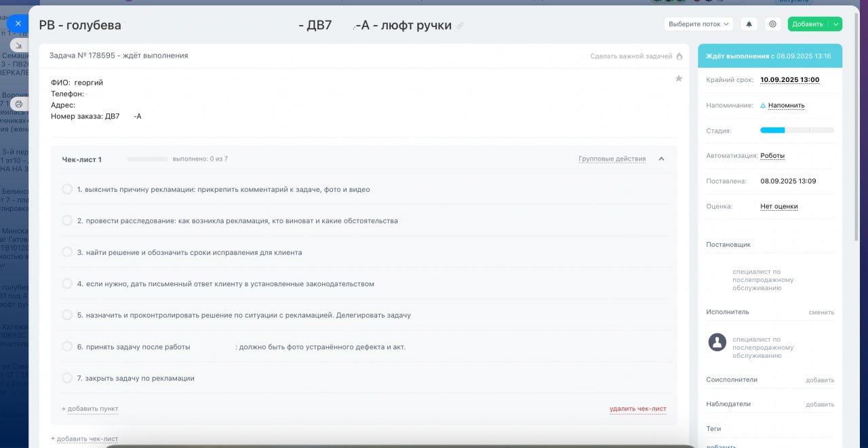This screenshot has width=868, height=448.
Task: Click the Стадия progress bar
Action: pos(797,130)
